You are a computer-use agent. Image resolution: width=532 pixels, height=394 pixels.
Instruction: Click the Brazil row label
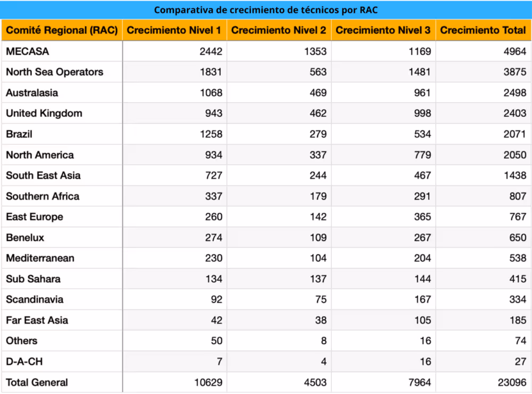tap(19, 134)
